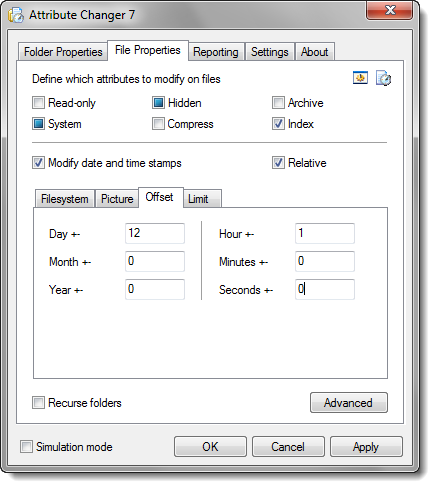
Task: Enable Recurse folders checkbox
Action: point(38,402)
